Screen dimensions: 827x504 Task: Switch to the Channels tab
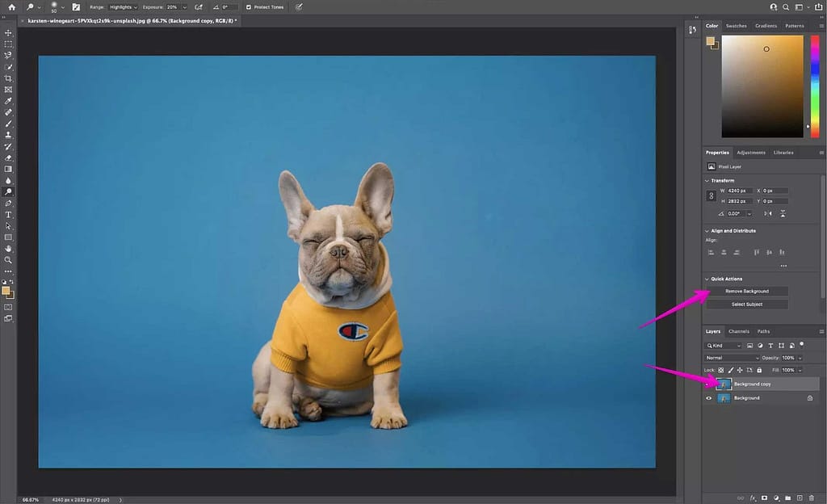[x=739, y=331]
